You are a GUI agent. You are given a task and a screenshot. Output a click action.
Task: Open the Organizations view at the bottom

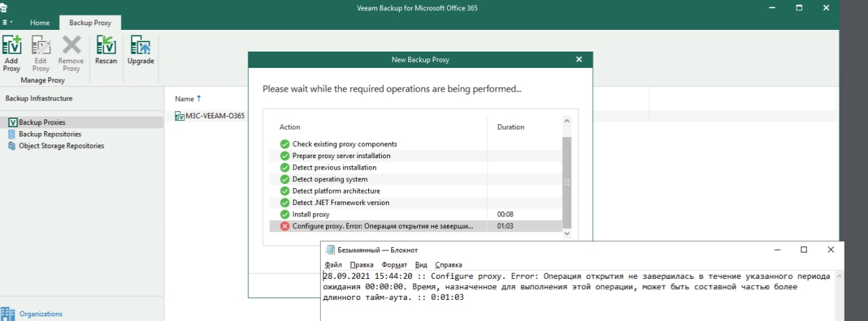click(41, 314)
